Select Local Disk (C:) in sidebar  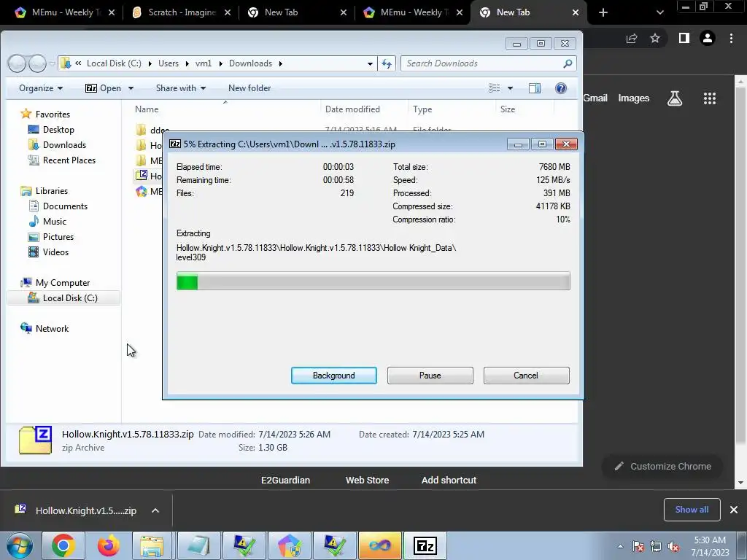(63, 298)
